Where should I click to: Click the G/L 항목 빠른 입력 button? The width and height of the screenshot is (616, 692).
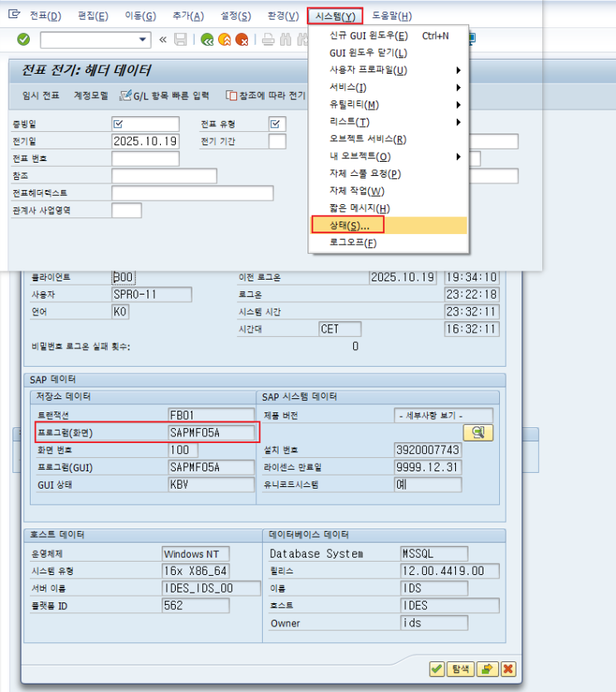point(164,95)
